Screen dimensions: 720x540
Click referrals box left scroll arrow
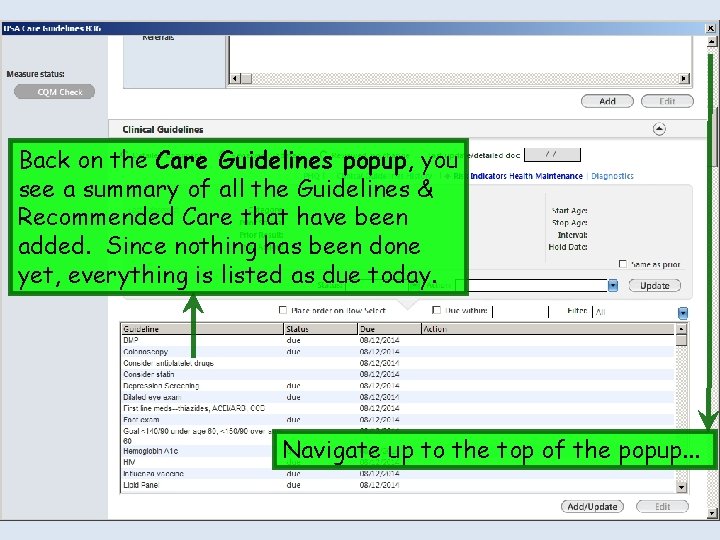(235, 79)
